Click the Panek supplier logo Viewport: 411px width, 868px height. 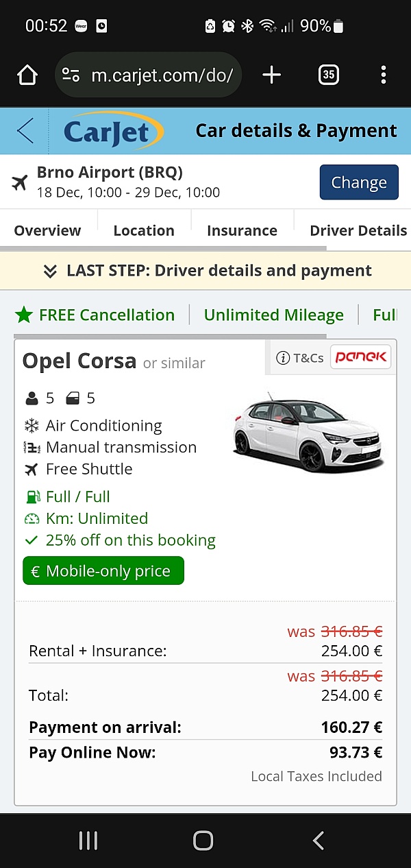(x=360, y=357)
